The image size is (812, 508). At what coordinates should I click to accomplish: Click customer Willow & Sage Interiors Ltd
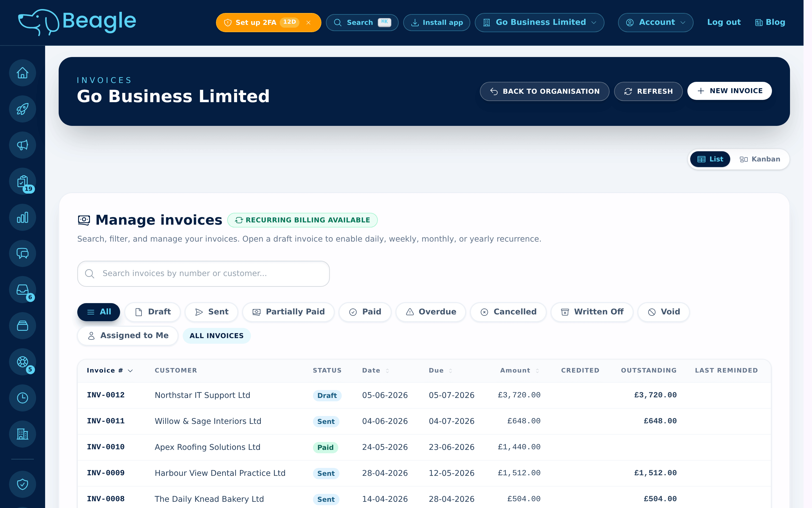pyautogui.click(x=208, y=421)
